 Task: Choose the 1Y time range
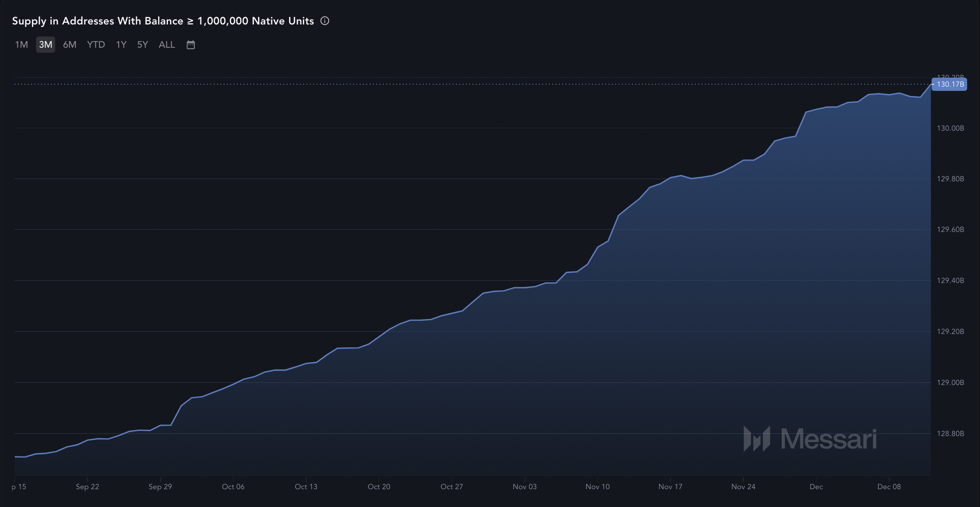click(x=121, y=45)
